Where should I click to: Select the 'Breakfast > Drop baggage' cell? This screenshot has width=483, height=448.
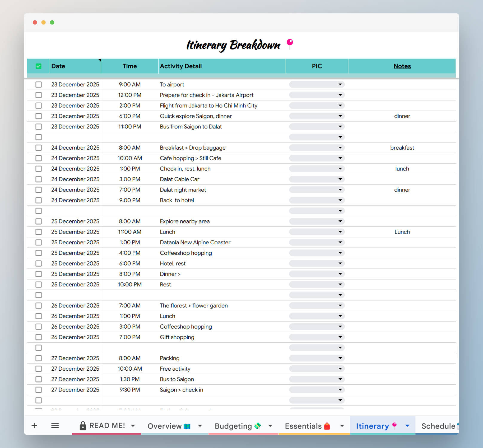coord(222,148)
